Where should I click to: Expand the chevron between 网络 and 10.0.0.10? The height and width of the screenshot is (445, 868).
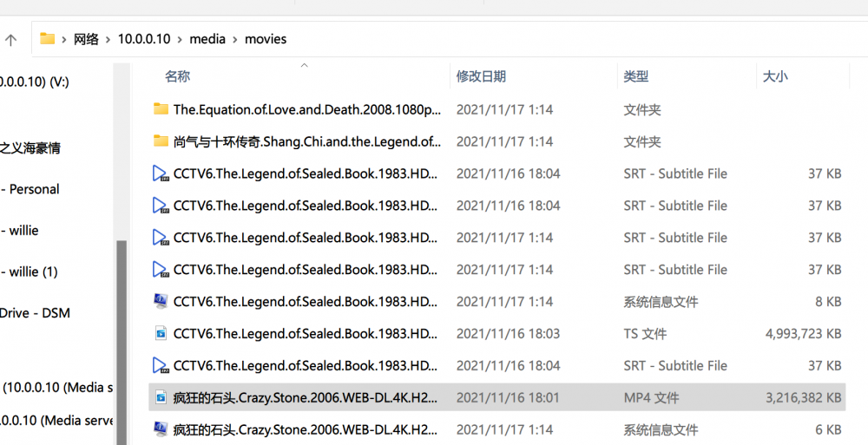pyautogui.click(x=108, y=39)
